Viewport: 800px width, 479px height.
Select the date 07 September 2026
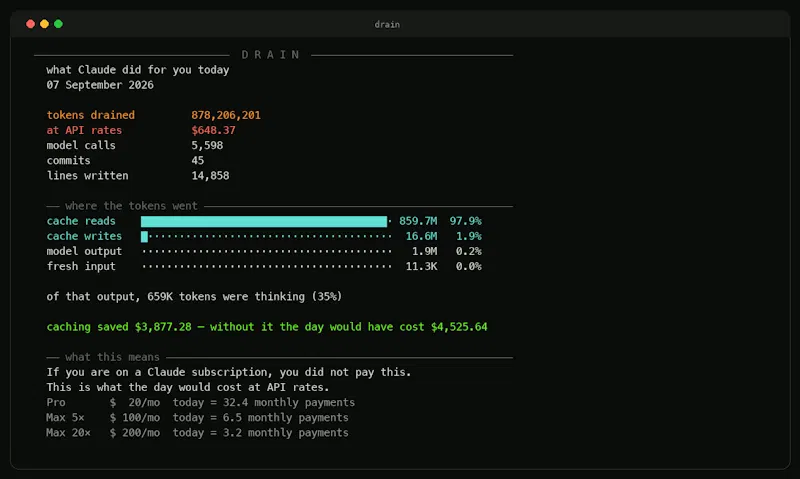[x=100, y=85]
